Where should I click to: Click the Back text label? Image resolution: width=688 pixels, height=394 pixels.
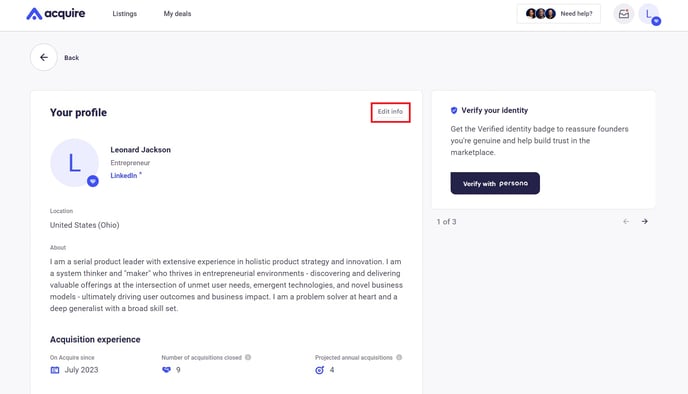72,57
